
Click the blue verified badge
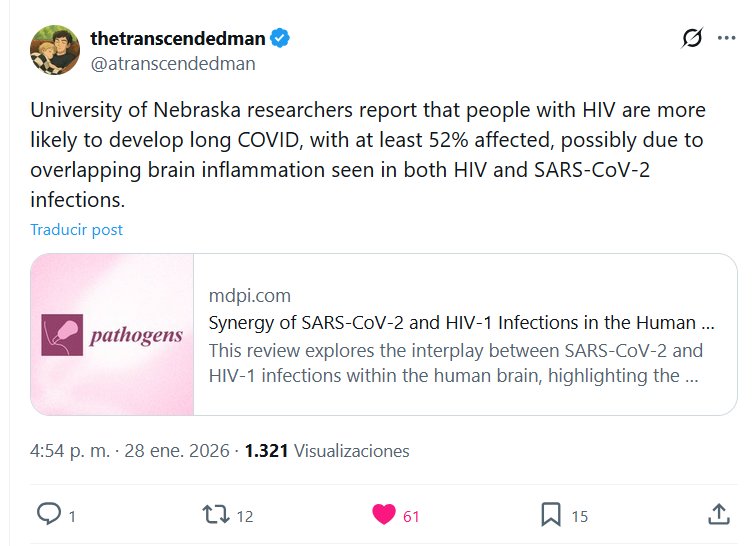(281, 39)
